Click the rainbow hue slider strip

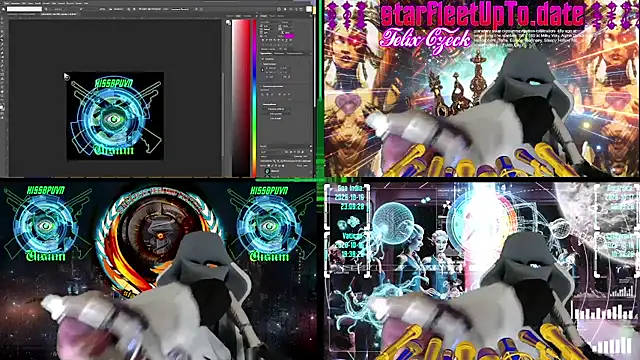click(255, 98)
